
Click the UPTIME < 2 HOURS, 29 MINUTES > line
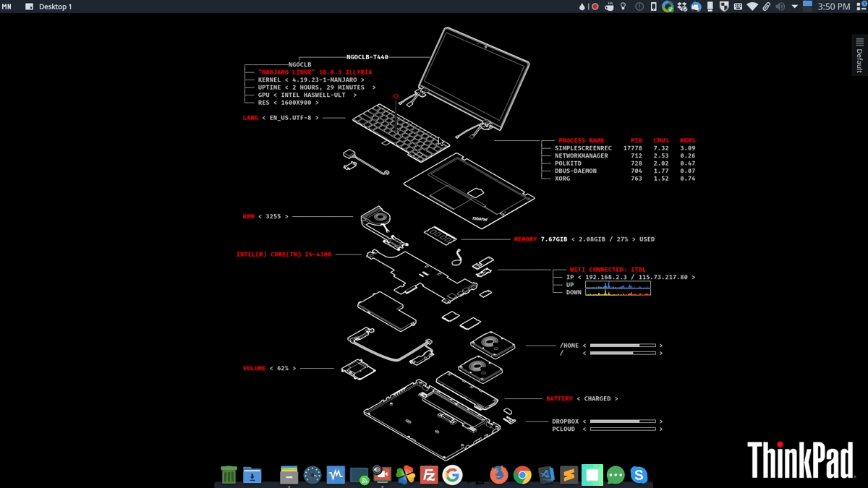317,87
